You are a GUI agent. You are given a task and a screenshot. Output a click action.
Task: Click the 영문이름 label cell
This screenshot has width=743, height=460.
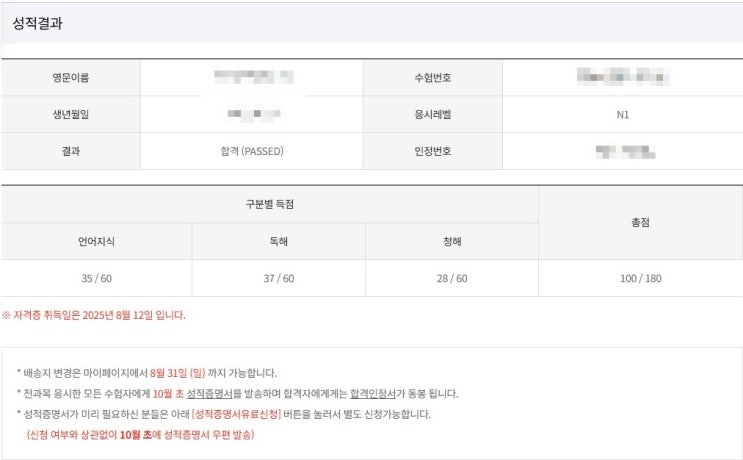(x=70, y=78)
